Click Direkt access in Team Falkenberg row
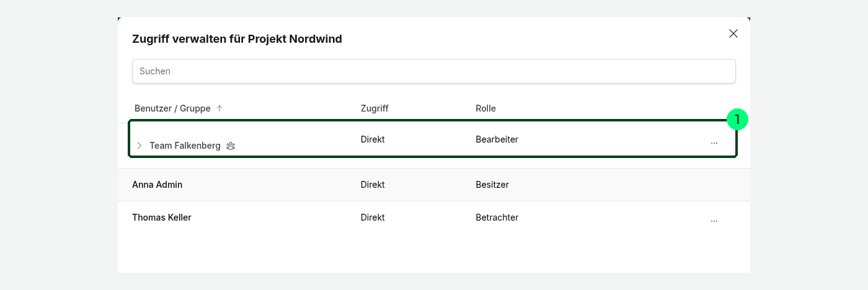 [373, 139]
